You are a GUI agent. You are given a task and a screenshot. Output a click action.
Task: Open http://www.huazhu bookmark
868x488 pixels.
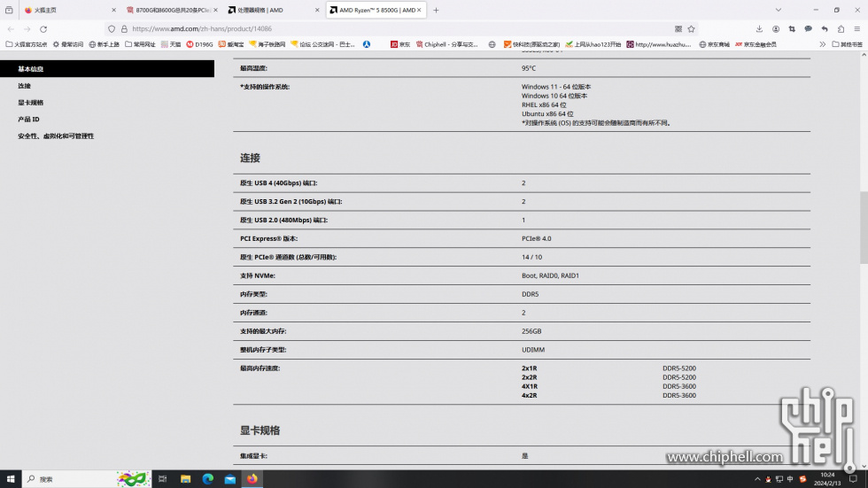pos(659,44)
